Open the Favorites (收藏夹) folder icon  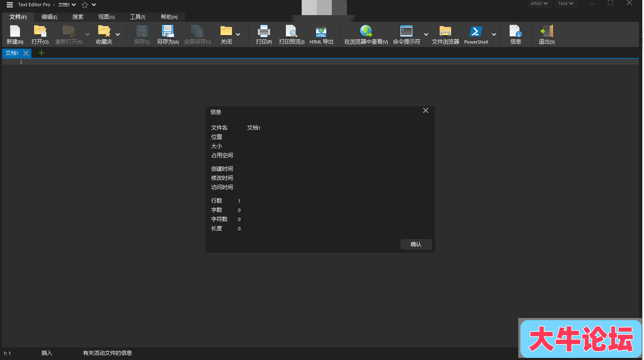pos(104,31)
